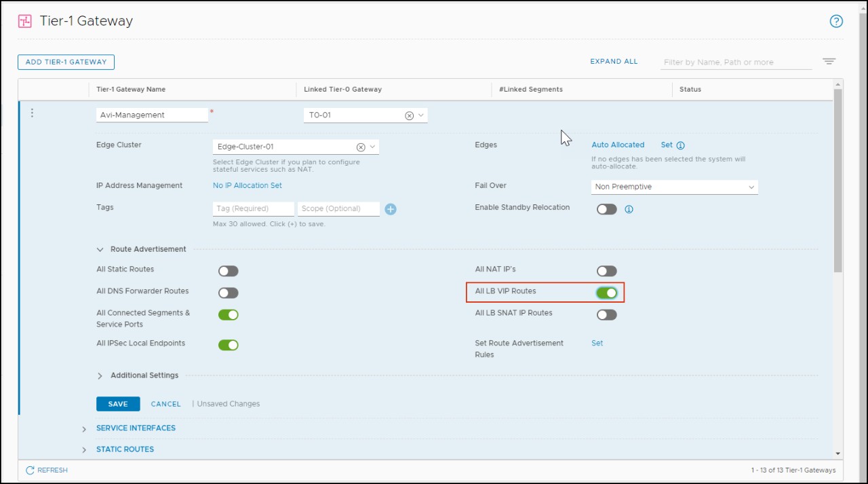868x484 pixels.
Task: Click the refresh icon at the bottom
Action: [30, 470]
